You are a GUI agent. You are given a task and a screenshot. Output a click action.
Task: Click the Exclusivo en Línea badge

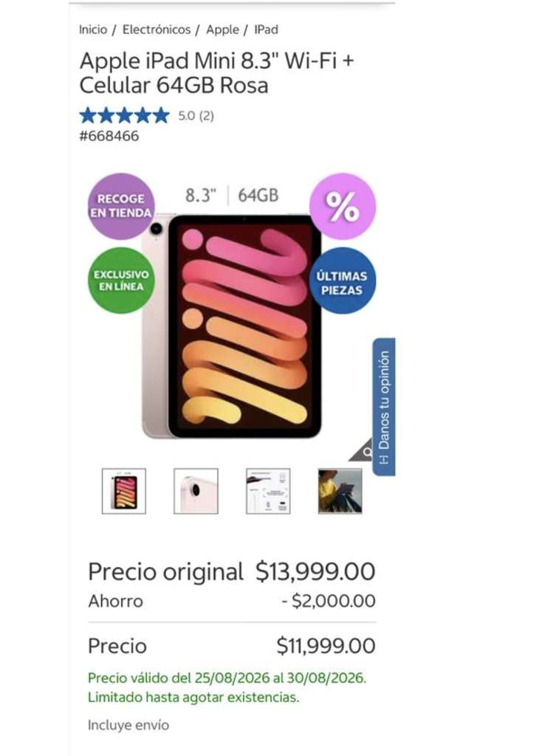pyautogui.click(x=121, y=281)
